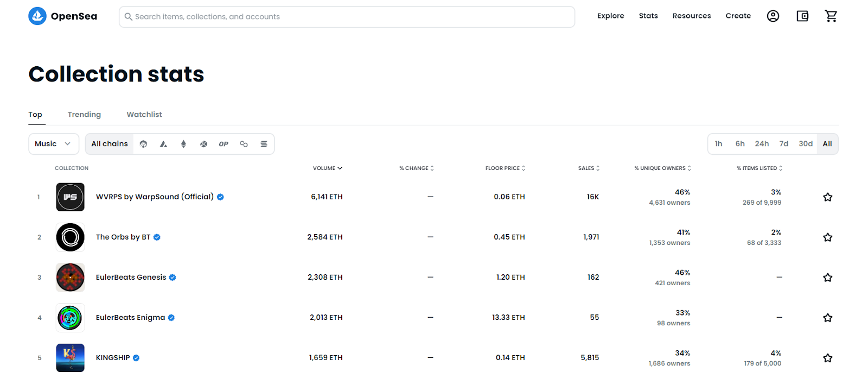The width and height of the screenshot is (868, 378).
Task: Open the Explore menu
Action: (x=611, y=16)
